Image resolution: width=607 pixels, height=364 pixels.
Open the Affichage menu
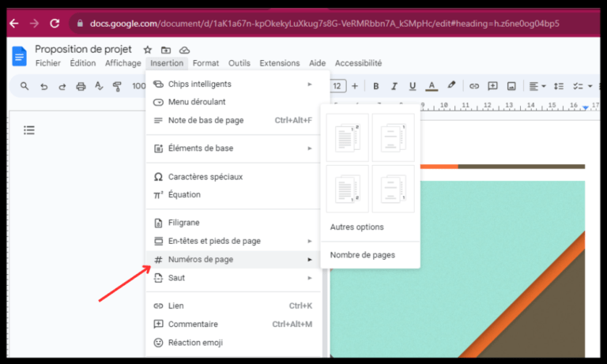(x=123, y=63)
